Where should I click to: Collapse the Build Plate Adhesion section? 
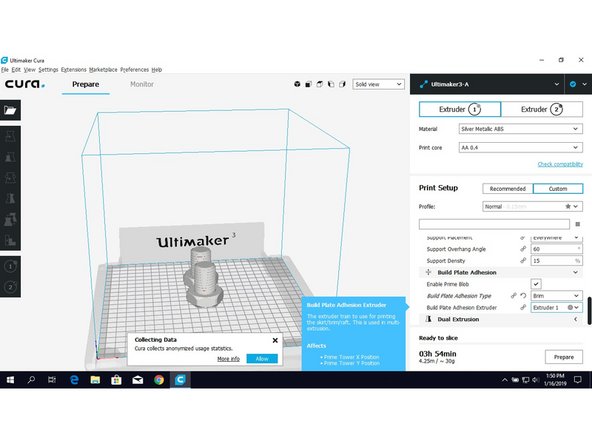(501, 272)
